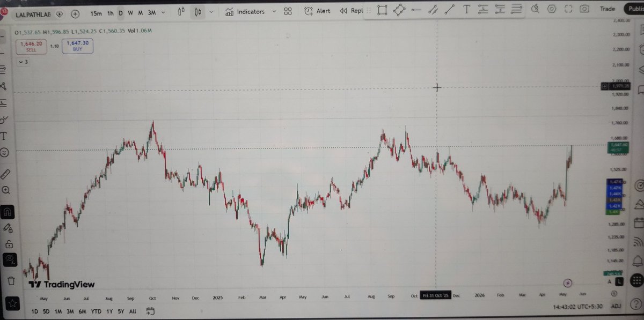
Task: Toggle stay in drawing mode
Action: click(8, 228)
